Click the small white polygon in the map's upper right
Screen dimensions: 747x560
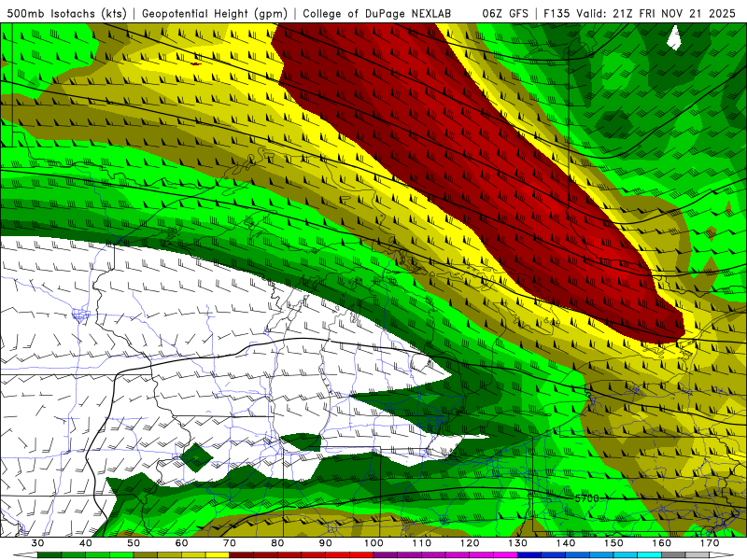(673, 37)
